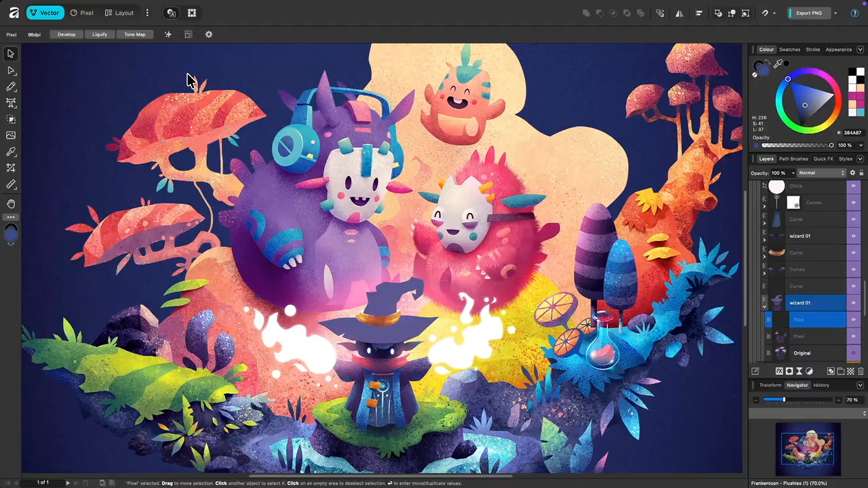Click the Export PNG button

pyautogui.click(x=808, y=13)
